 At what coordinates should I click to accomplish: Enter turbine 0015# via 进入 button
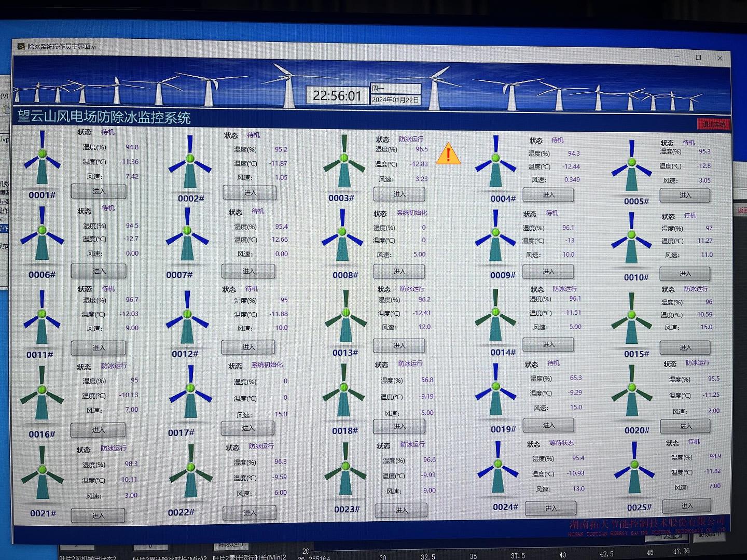pos(685,348)
